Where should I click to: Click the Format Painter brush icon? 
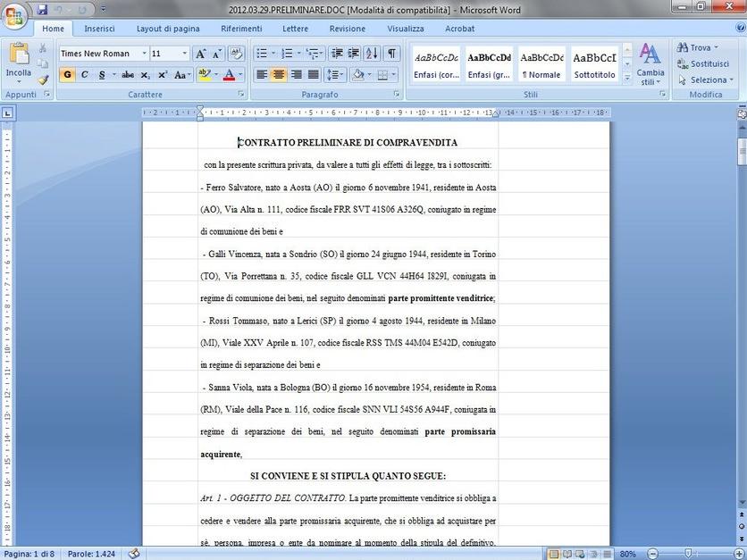click(x=43, y=80)
